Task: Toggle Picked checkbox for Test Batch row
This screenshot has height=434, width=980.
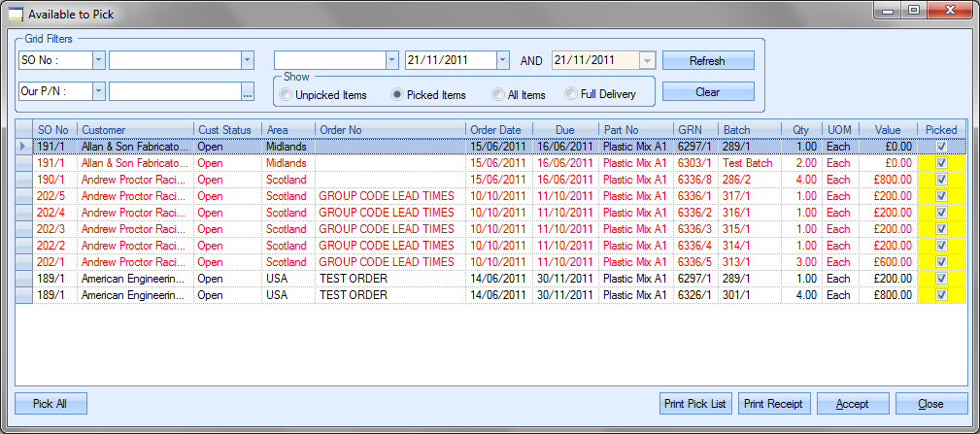Action: pyautogui.click(x=940, y=163)
